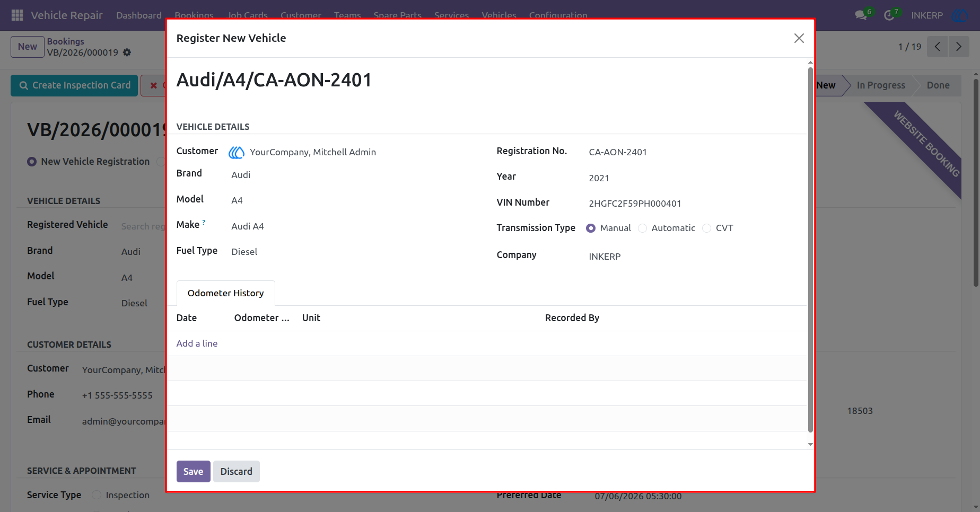Click the dialog vertical scrollbar
Viewport: 980px width, 512px height.
(810, 249)
